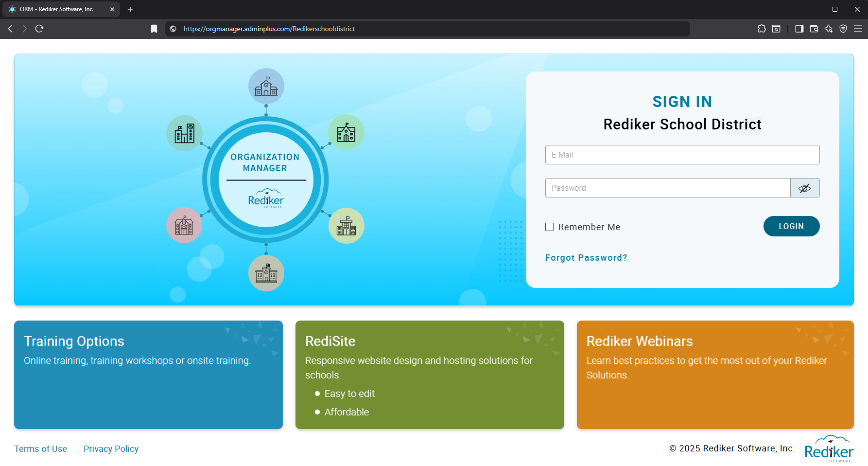Open site info globe icon in address bar
The width and height of the screenshot is (868, 466).
[x=173, y=29]
